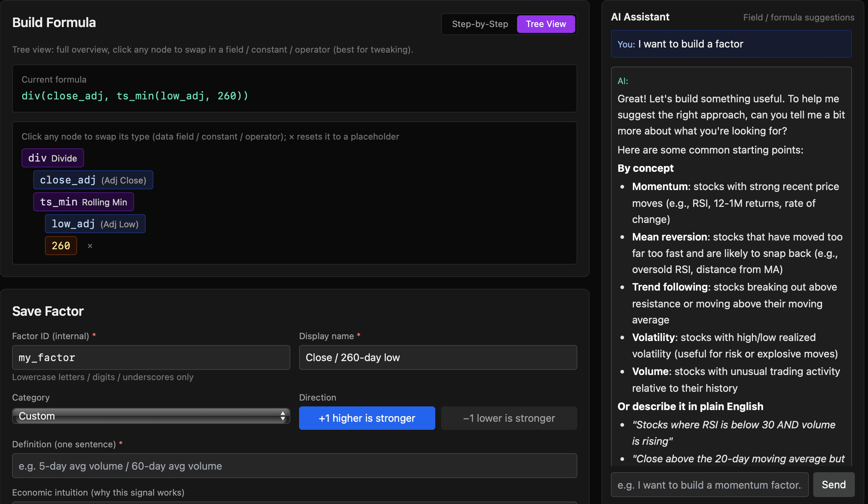
Task: Click the 'Mean reversion' suggestion bullet
Action: [737, 253]
